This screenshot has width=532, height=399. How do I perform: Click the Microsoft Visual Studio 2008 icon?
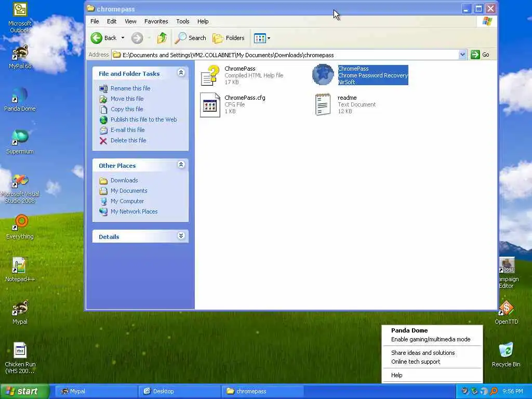pyautogui.click(x=20, y=181)
